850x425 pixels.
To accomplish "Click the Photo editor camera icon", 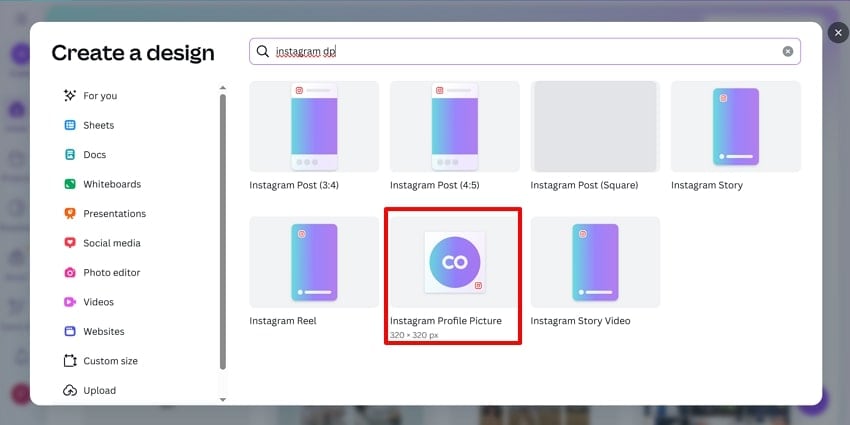I will 70,272.
